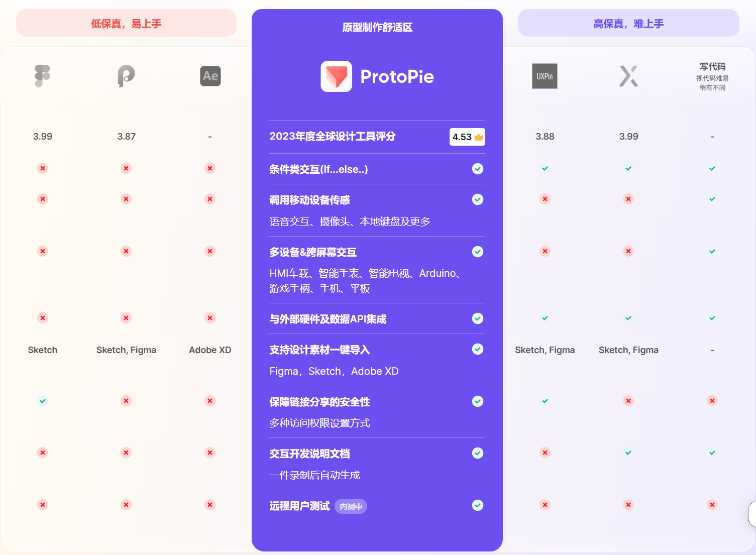
Task: Click 写代码 column green check for 多设备&跨屏幕交互 row
Action: pyautogui.click(x=712, y=251)
